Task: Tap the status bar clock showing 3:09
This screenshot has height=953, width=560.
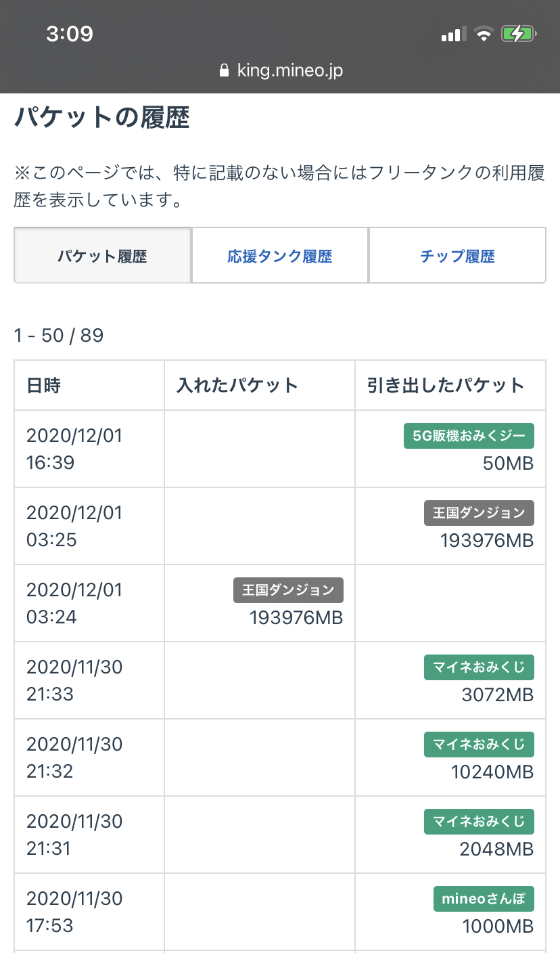Action: (x=70, y=34)
